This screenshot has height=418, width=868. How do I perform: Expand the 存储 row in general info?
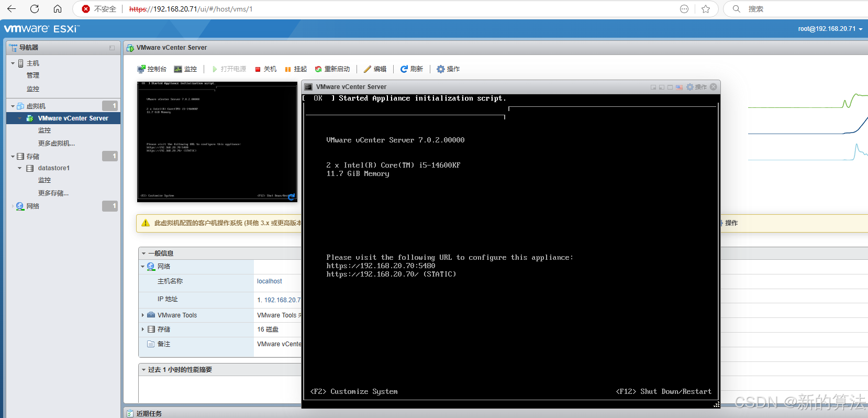142,329
